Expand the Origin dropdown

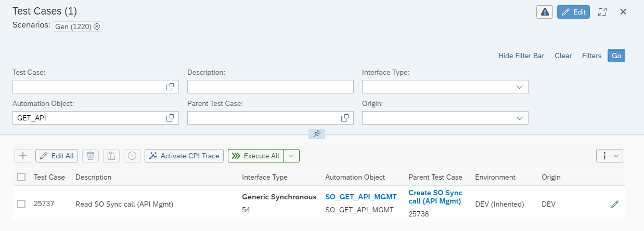[x=519, y=118]
